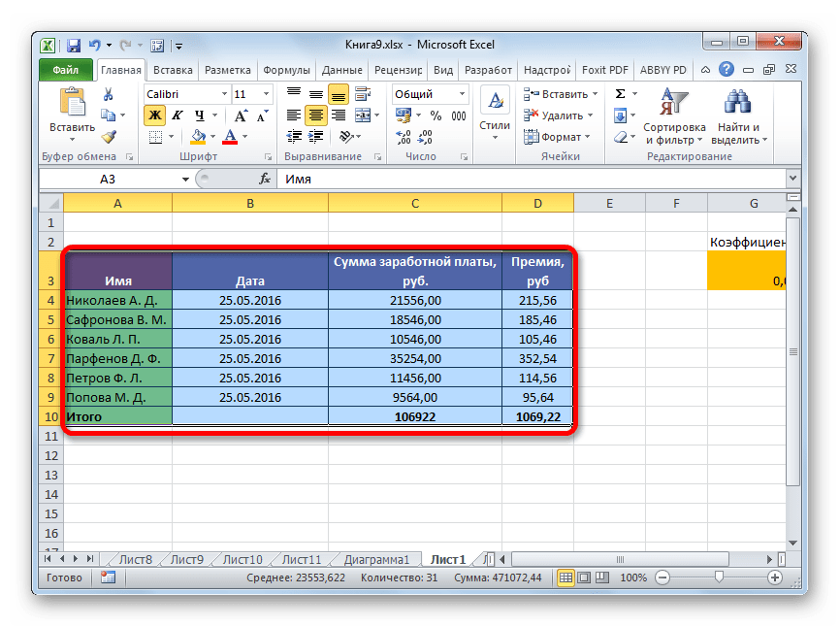Switch to the Лист10 sheet tab

point(242,559)
